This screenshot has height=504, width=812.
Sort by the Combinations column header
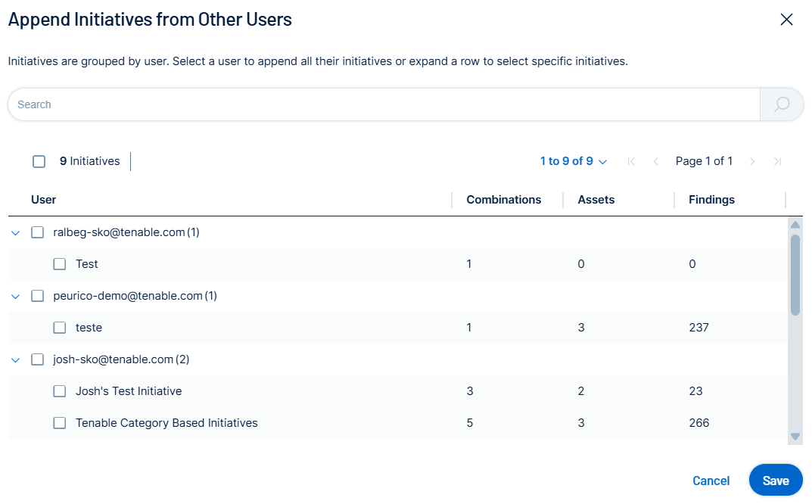tap(503, 200)
